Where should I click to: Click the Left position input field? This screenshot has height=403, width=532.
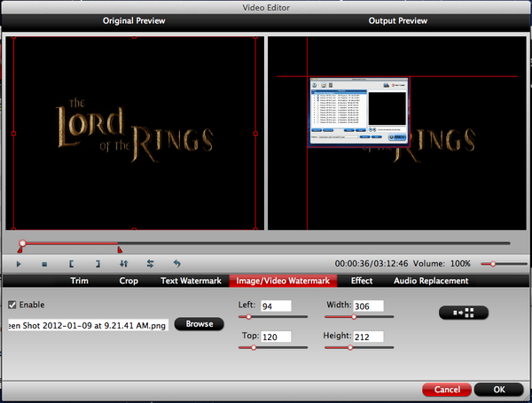click(x=276, y=306)
